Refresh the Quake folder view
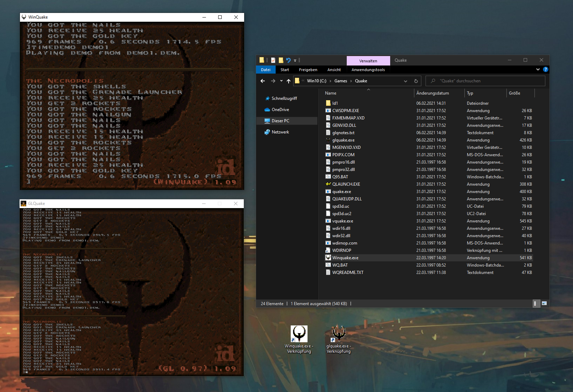This screenshot has height=392, width=573. tap(416, 81)
